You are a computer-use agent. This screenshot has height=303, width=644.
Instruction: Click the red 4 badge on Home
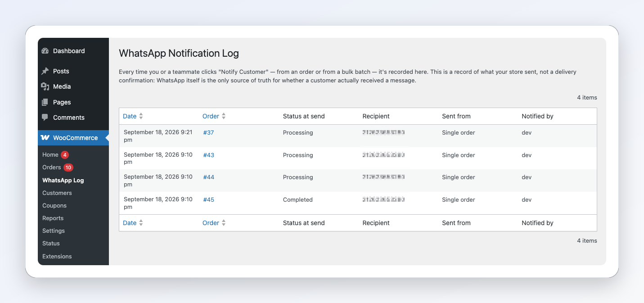[x=65, y=155]
